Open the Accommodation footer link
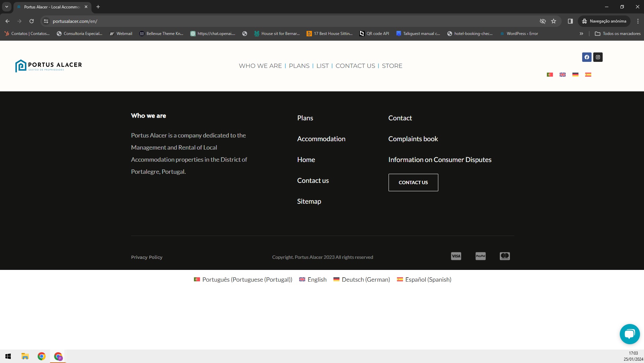Viewport: 644px width, 363px height. click(321, 139)
